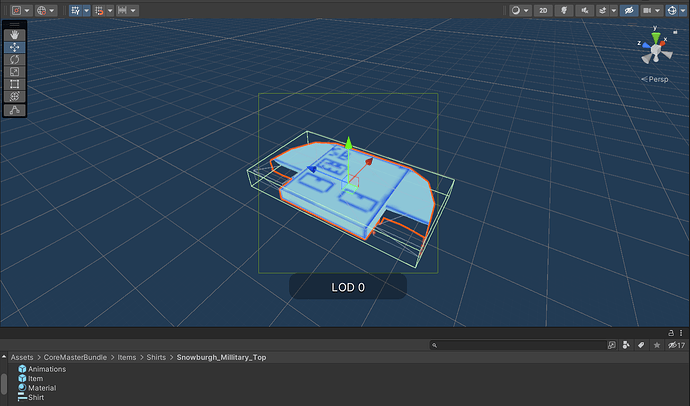Toggle 2D view mode
Screen dimensions: 690x406
pyautogui.click(x=543, y=11)
